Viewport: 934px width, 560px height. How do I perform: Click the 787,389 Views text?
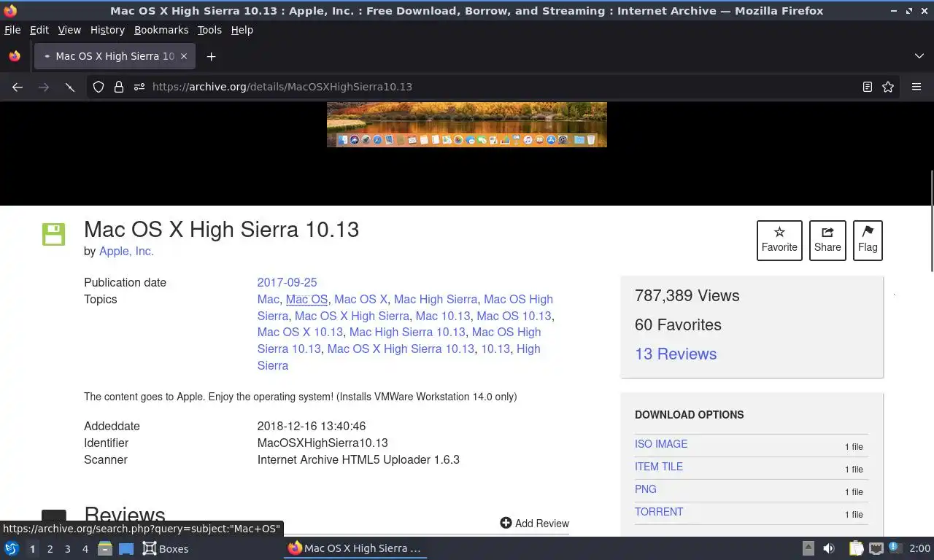(687, 295)
